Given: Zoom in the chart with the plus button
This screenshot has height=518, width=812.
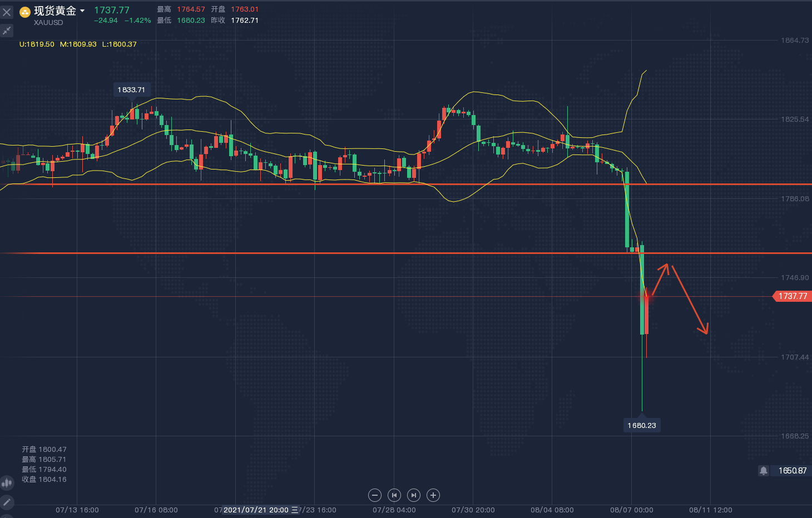Looking at the screenshot, I should [x=433, y=495].
